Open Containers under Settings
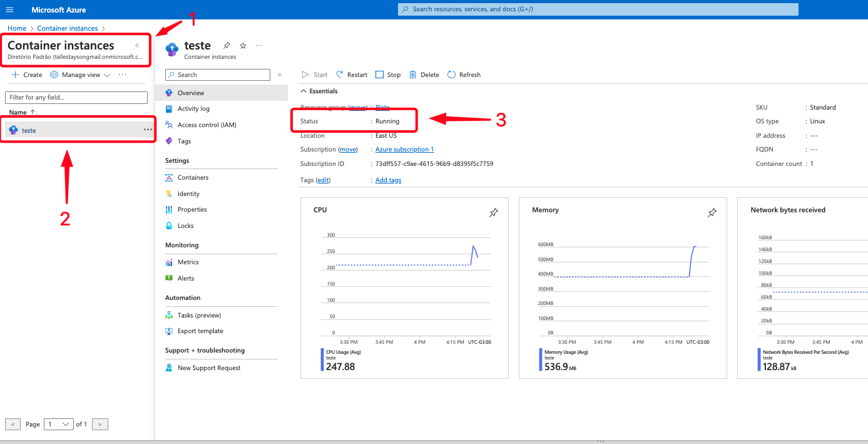The width and height of the screenshot is (868, 444). (x=193, y=177)
